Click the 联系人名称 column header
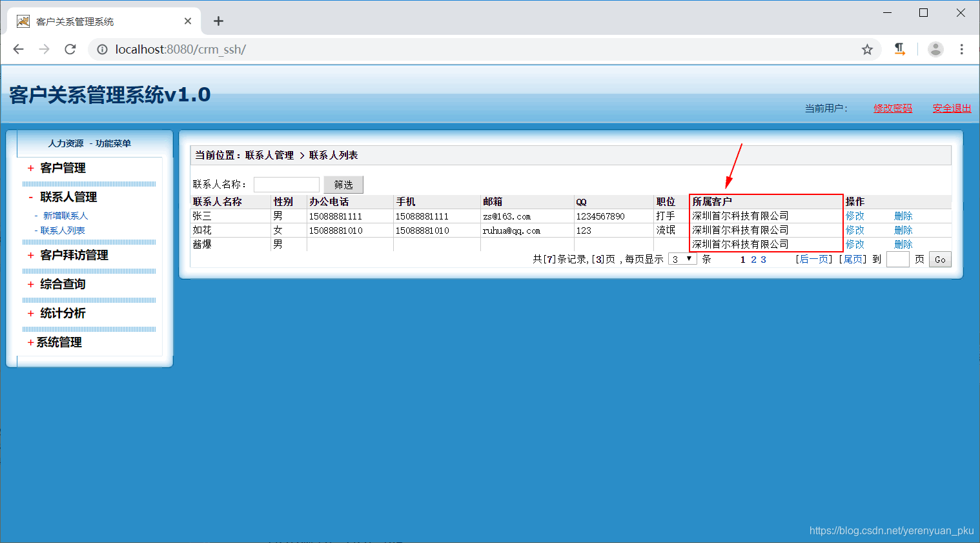The image size is (980, 543). 218,201
